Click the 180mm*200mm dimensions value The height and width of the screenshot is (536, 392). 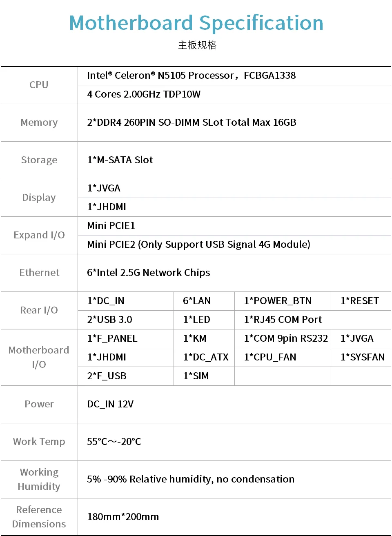[x=123, y=517]
